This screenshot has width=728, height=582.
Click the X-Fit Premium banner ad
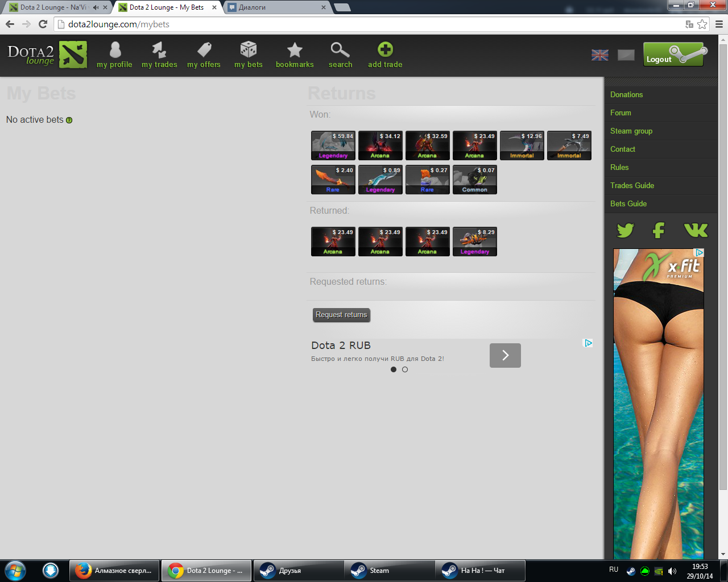pyautogui.click(x=659, y=404)
